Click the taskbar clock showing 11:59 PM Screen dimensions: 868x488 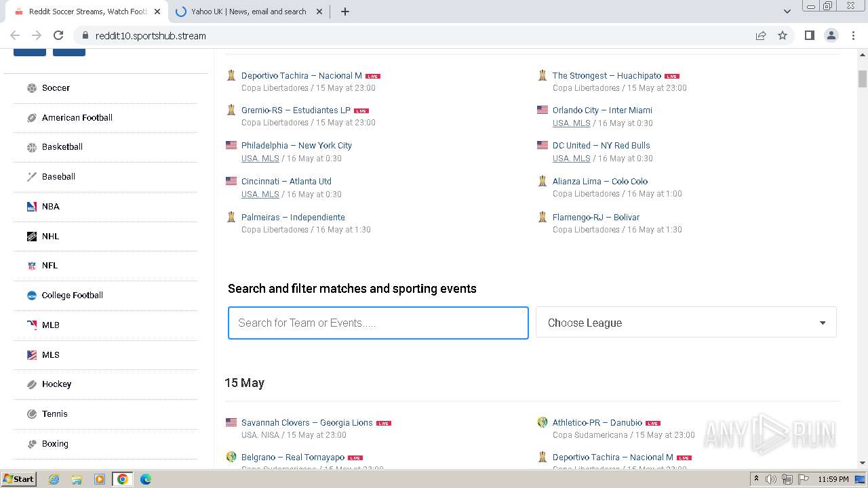pos(833,479)
